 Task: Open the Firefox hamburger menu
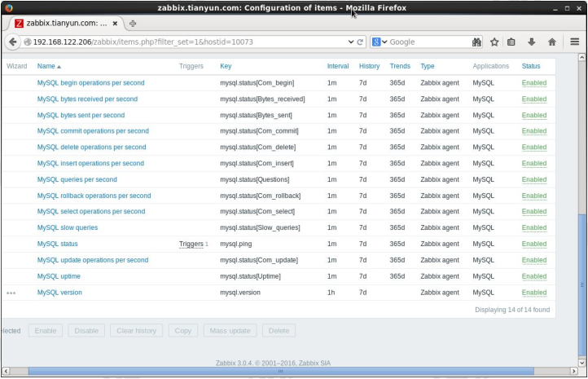coord(574,42)
